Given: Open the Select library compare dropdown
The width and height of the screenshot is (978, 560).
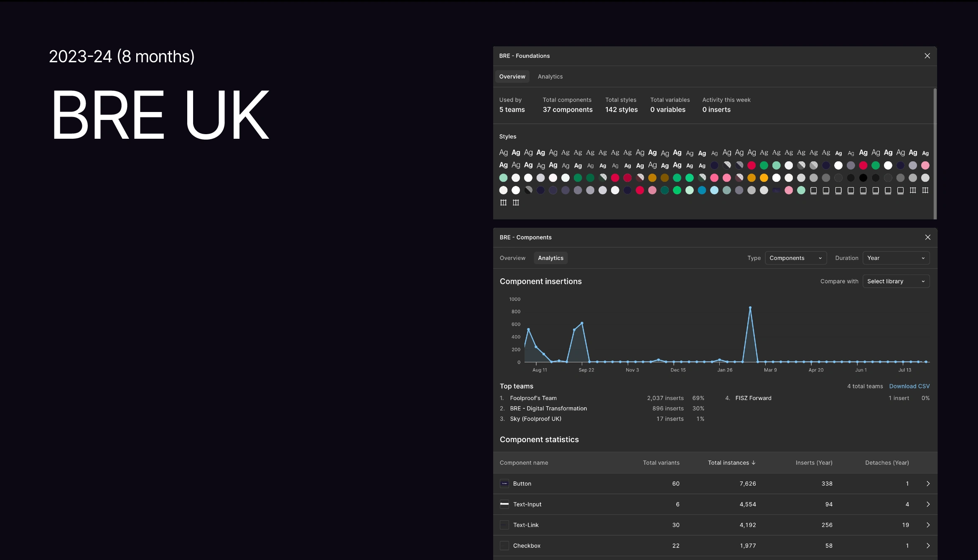Looking at the screenshot, I should (896, 281).
